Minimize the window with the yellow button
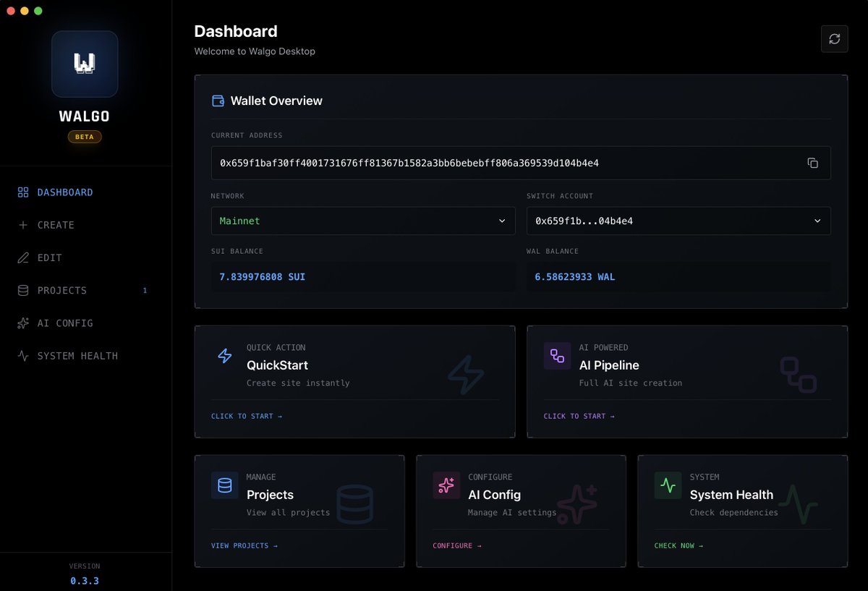 (x=24, y=11)
